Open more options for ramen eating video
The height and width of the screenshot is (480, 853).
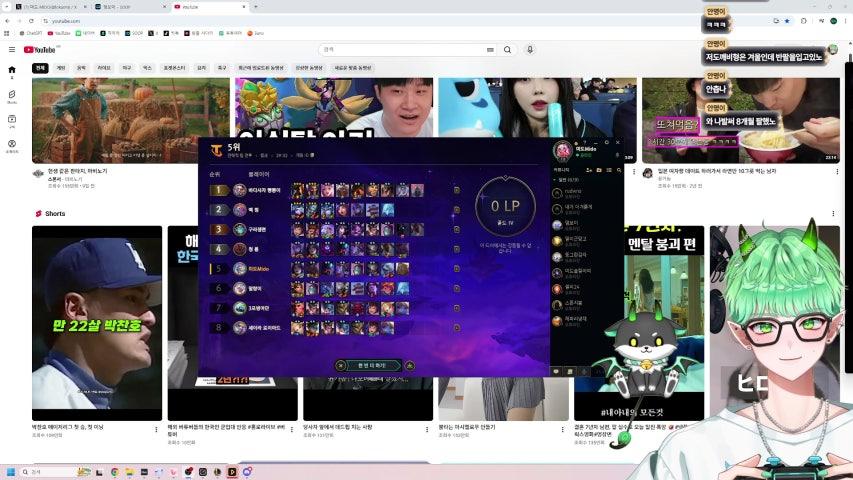[x=837, y=172]
